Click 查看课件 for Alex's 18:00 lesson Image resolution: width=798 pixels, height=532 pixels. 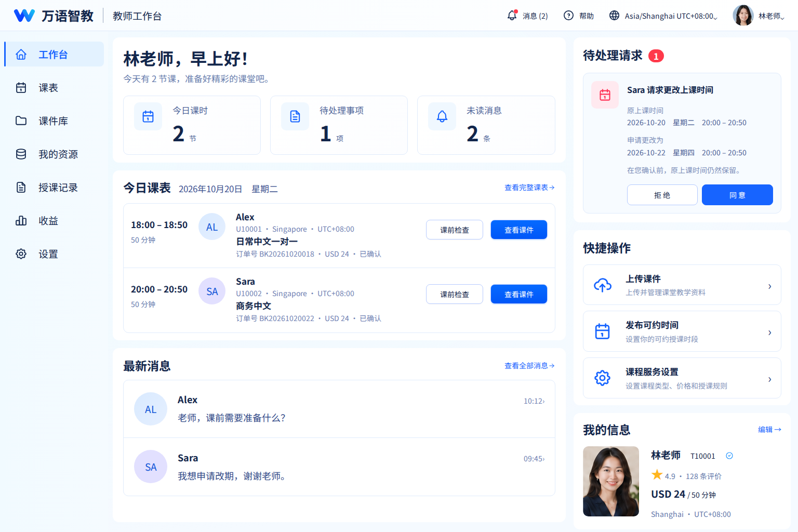[519, 230]
